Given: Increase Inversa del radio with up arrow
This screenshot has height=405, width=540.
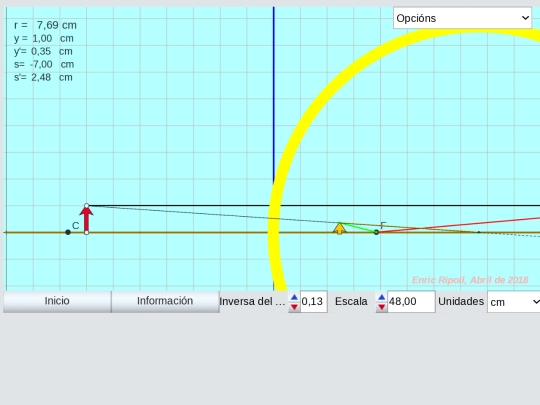Looking at the screenshot, I should [x=294, y=297].
